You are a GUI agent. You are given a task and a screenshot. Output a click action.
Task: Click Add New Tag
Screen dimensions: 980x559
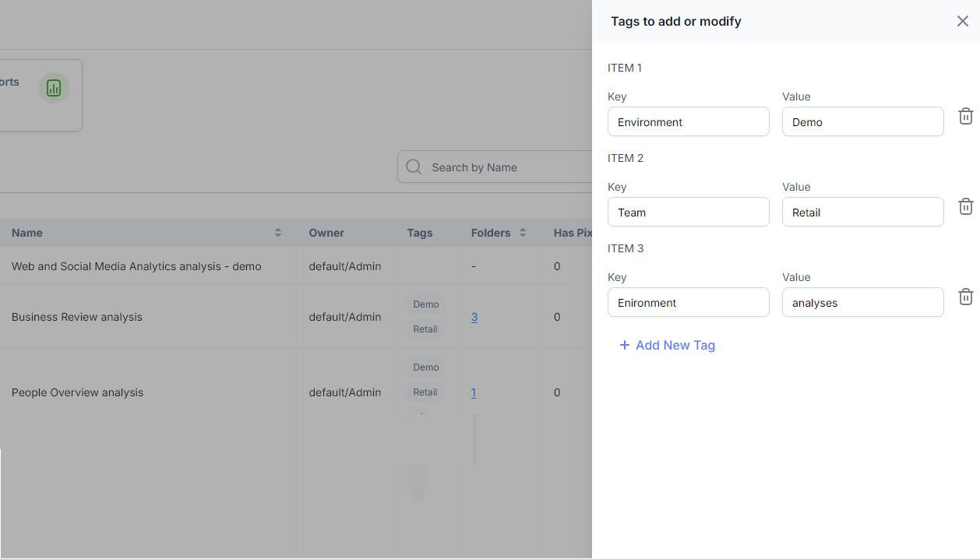[x=668, y=345]
